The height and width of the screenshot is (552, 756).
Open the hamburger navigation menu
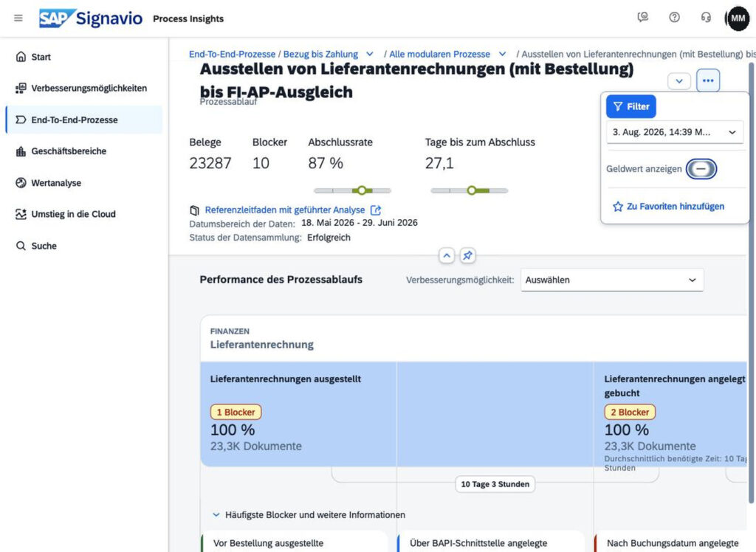(x=18, y=18)
